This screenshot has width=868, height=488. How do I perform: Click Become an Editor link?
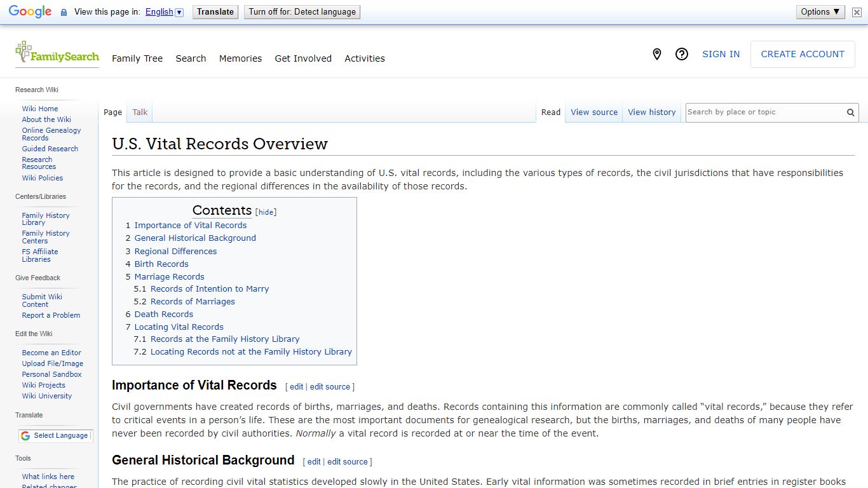click(x=51, y=353)
